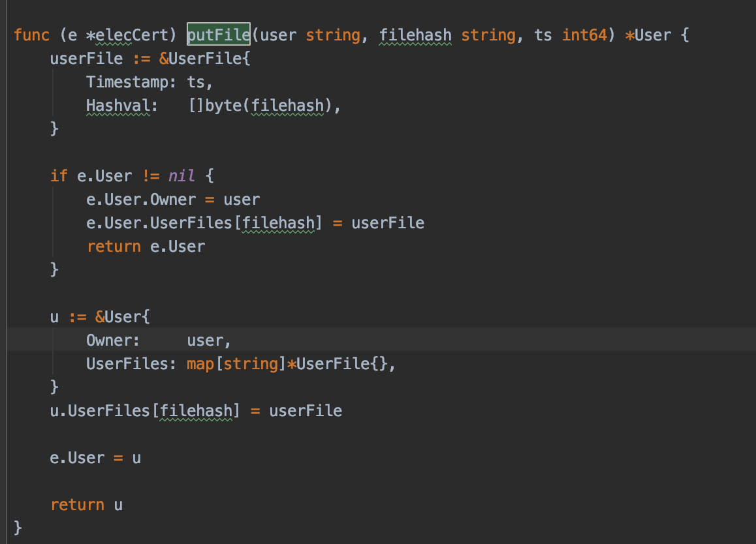This screenshot has width=756, height=544.
Task: Click the 'return e.User' statement
Action: [x=146, y=246]
